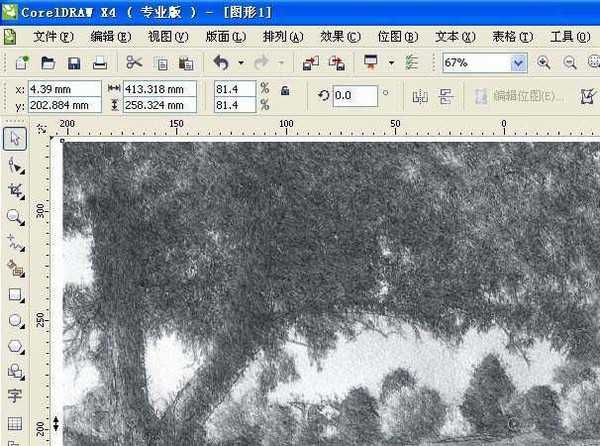Click the 编辑位图(E)... button
The width and height of the screenshot is (600, 446).
coord(519,96)
